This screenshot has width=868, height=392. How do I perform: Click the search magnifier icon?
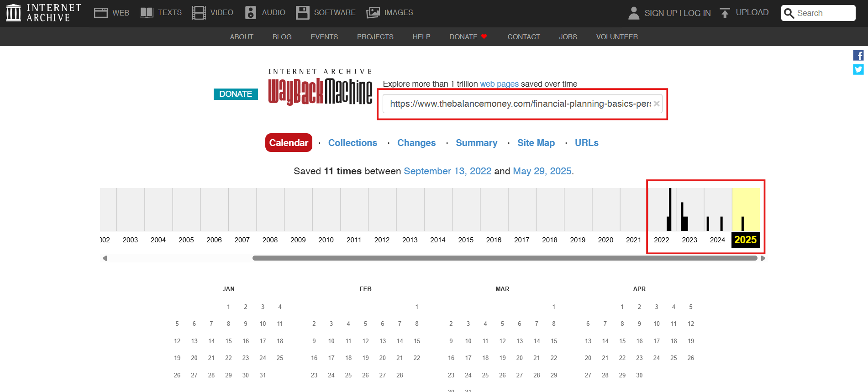point(789,13)
